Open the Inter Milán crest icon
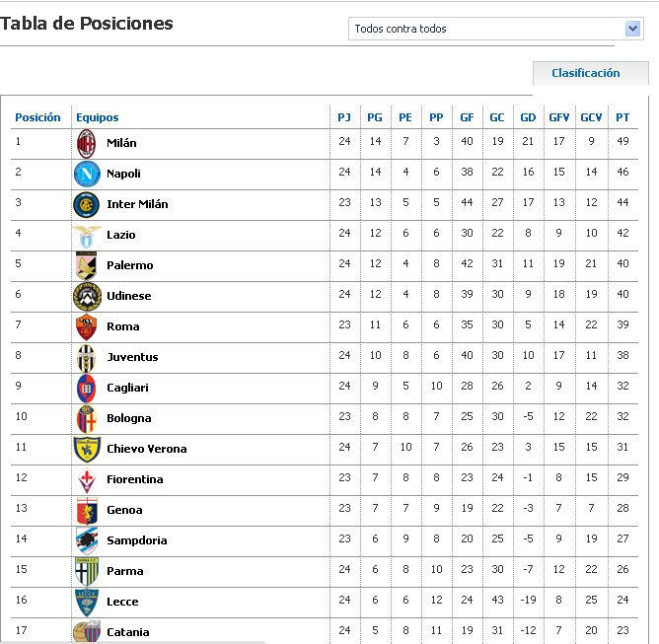This screenshot has width=659, height=644. point(87,204)
